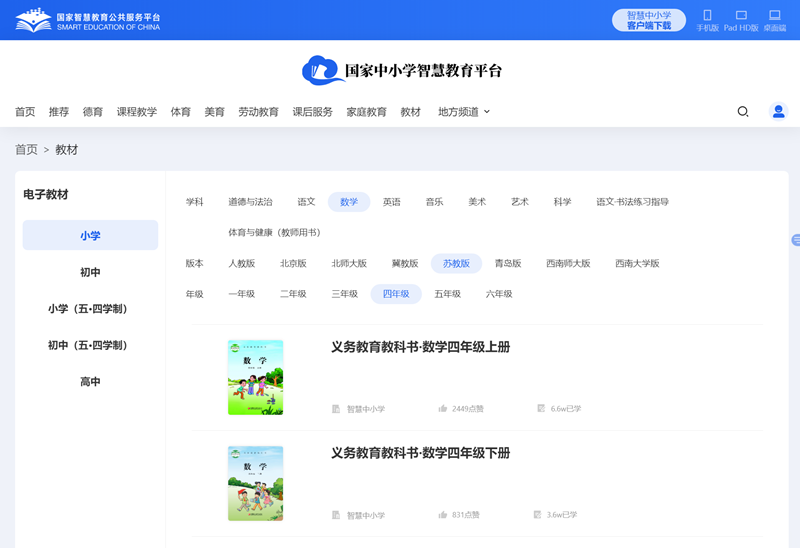The width and height of the screenshot is (800, 548).
Task: Open the 体育 navigation item
Action: tap(181, 112)
